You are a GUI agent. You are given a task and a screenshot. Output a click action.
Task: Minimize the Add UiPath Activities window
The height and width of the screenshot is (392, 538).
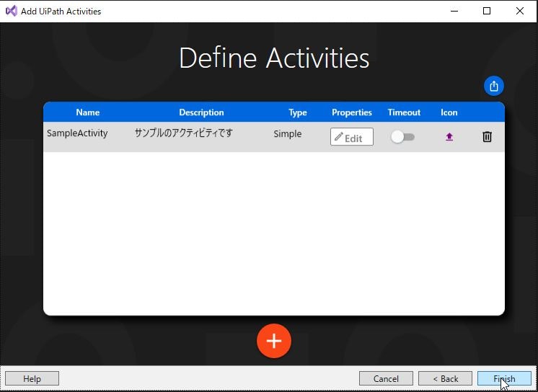(454, 11)
